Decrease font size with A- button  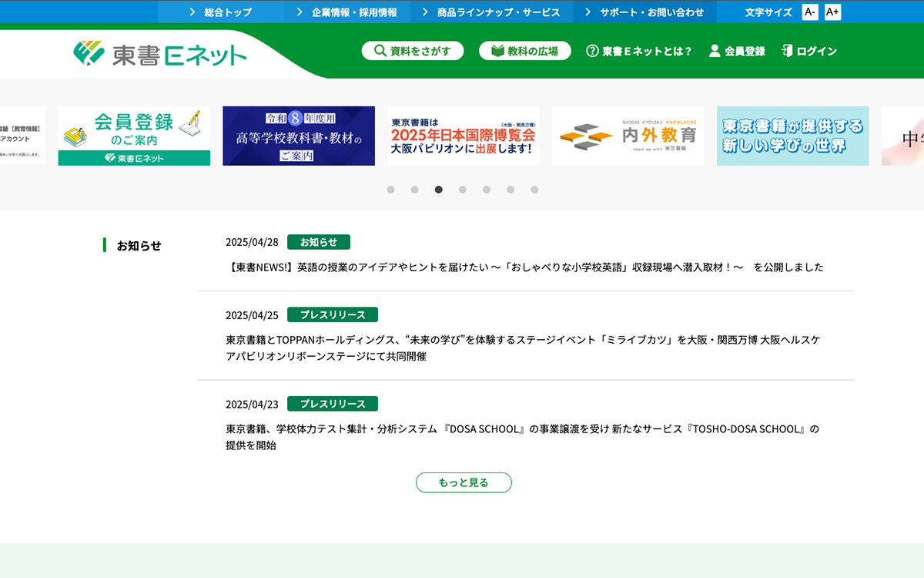pyautogui.click(x=810, y=12)
